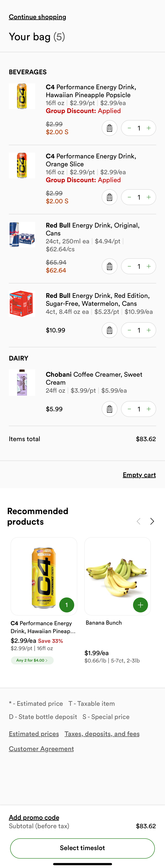Increase Red Bull Original quantity
This screenshot has width=165, height=868.
(x=148, y=266)
